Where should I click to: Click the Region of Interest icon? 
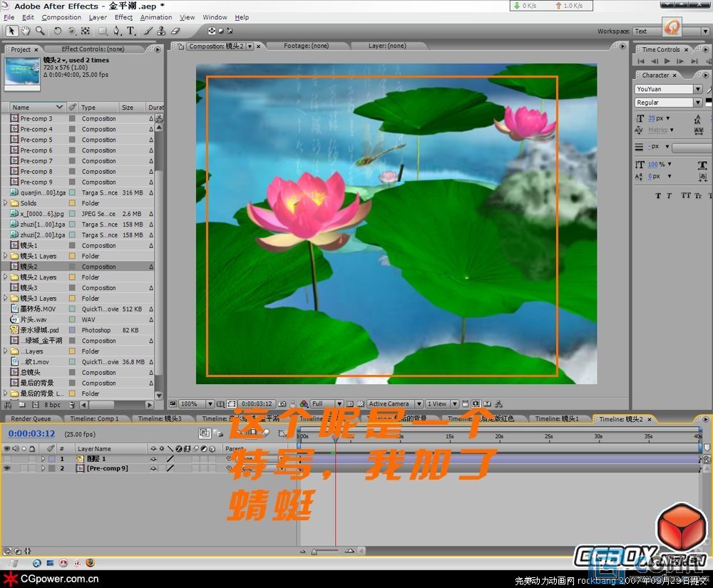pos(349,403)
